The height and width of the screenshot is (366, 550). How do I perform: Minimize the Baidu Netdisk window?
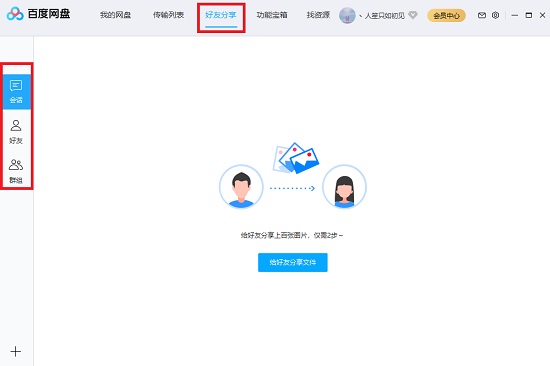(515, 15)
